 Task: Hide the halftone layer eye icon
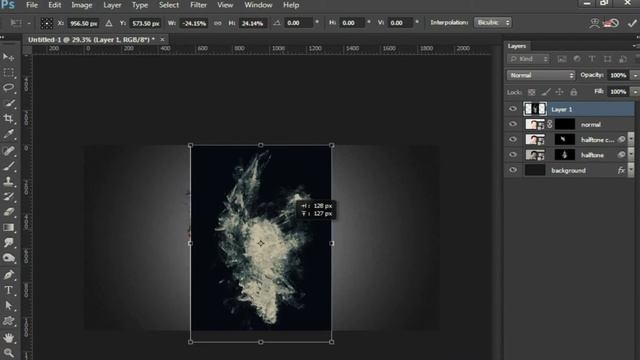pyautogui.click(x=513, y=155)
